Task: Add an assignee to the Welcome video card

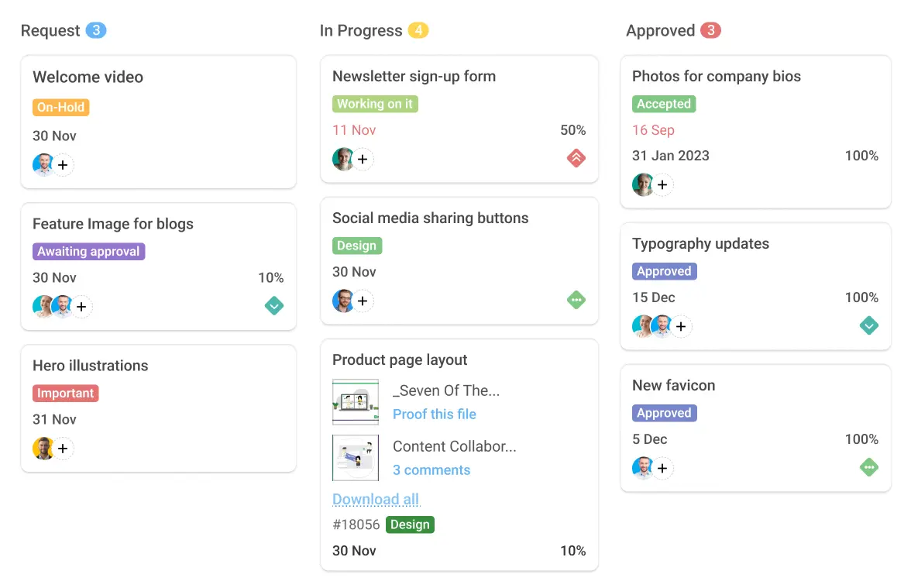Action: point(63,165)
